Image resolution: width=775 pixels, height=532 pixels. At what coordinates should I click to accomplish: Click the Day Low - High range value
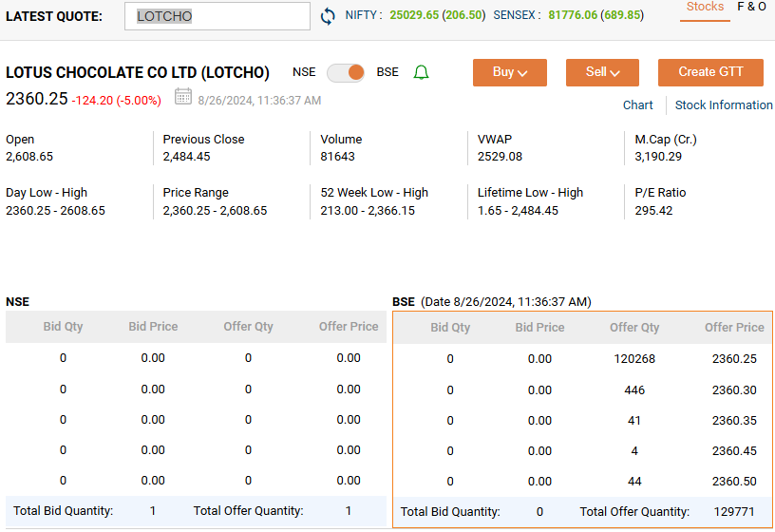tap(55, 211)
